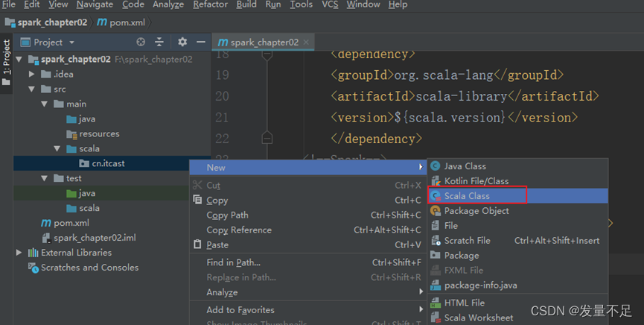
Task: Select pom.xml in project tree
Action: point(70,223)
